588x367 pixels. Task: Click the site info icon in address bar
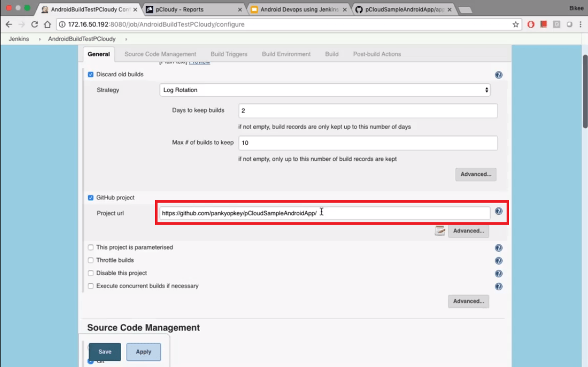pos(63,24)
